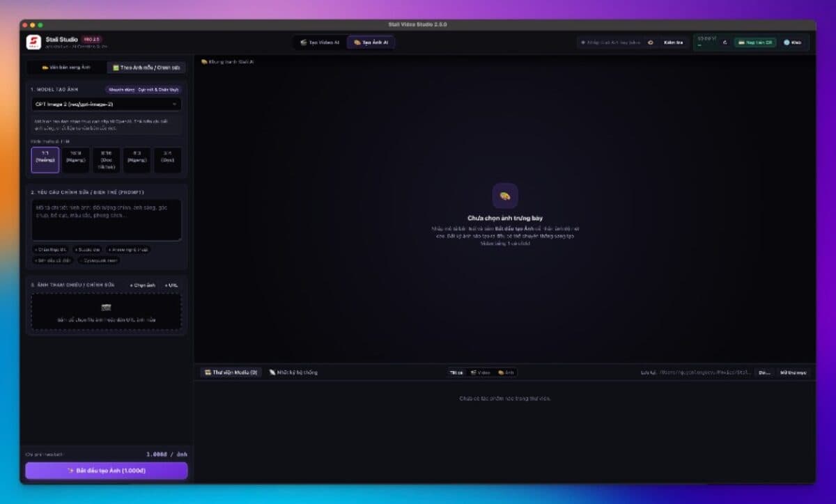Click the macOS green zoom window button

pyautogui.click(x=41, y=25)
